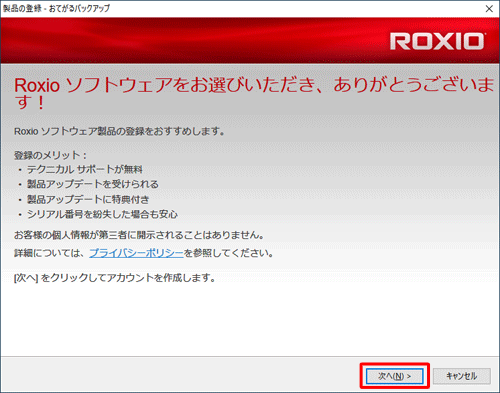Open the プライバシーポリシー link
Viewport: 500px width, 393px height.
(x=136, y=253)
